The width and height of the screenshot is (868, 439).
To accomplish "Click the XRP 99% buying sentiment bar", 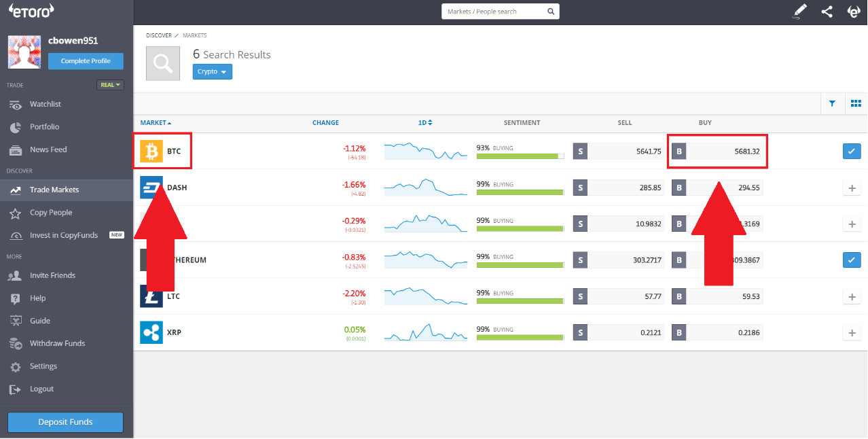I will (x=520, y=337).
